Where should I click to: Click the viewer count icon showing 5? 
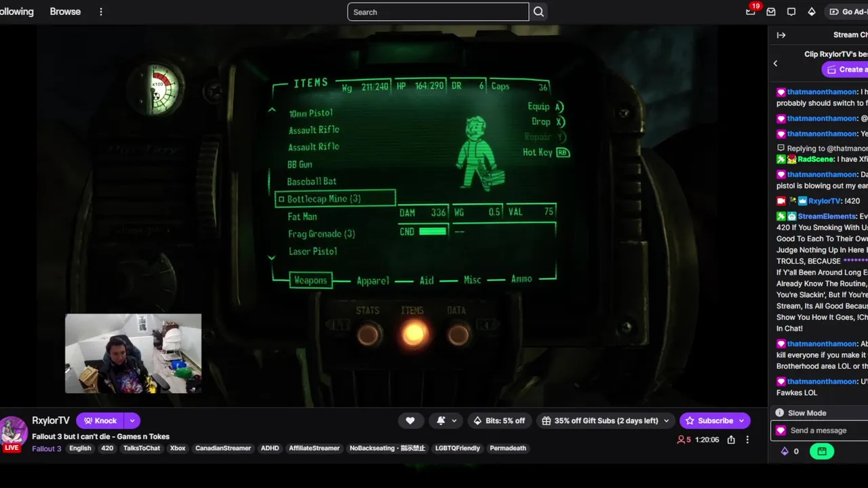pyautogui.click(x=682, y=439)
